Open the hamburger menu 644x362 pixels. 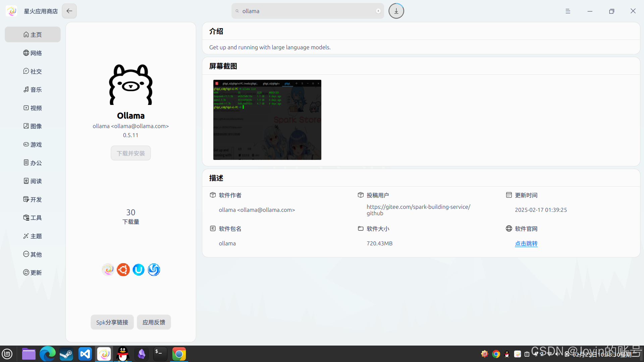click(x=568, y=11)
